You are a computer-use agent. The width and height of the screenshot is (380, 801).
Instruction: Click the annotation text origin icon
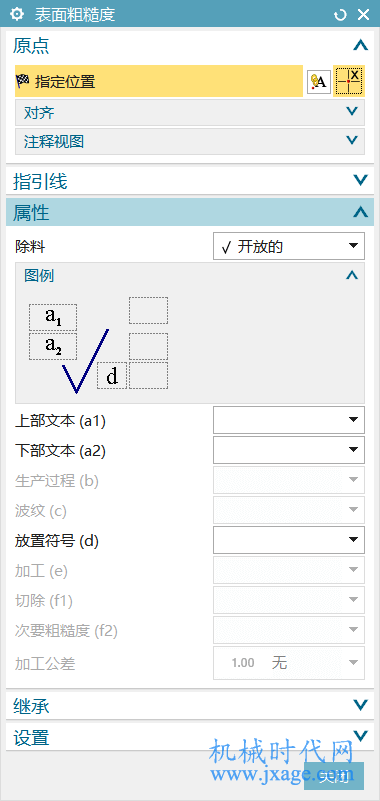pyautogui.click(x=319, y=81)
